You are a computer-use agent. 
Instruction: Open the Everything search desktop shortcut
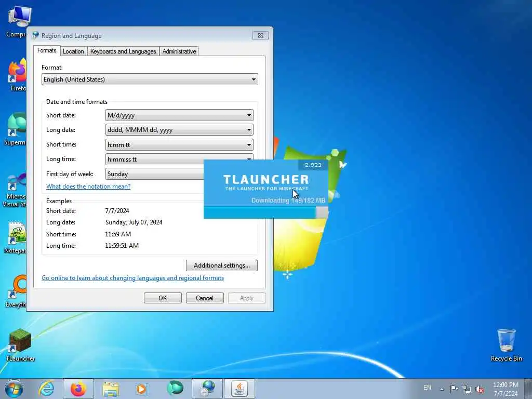17,291
